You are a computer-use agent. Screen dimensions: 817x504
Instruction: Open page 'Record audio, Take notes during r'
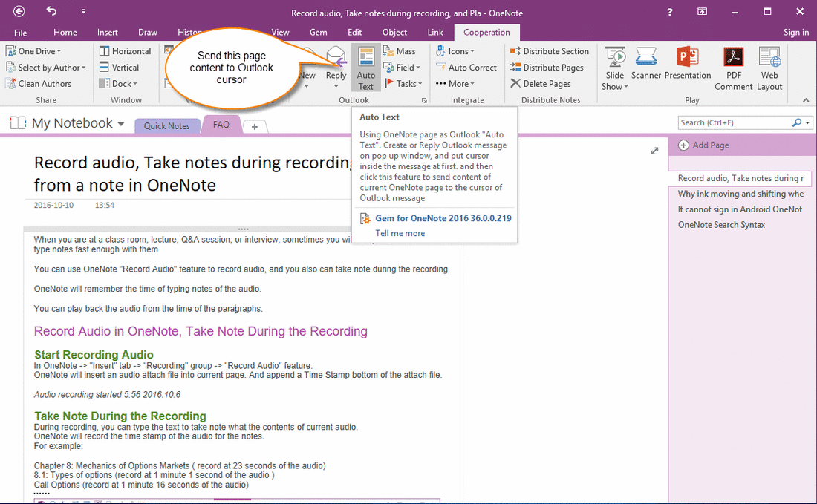tap(740, 178)
